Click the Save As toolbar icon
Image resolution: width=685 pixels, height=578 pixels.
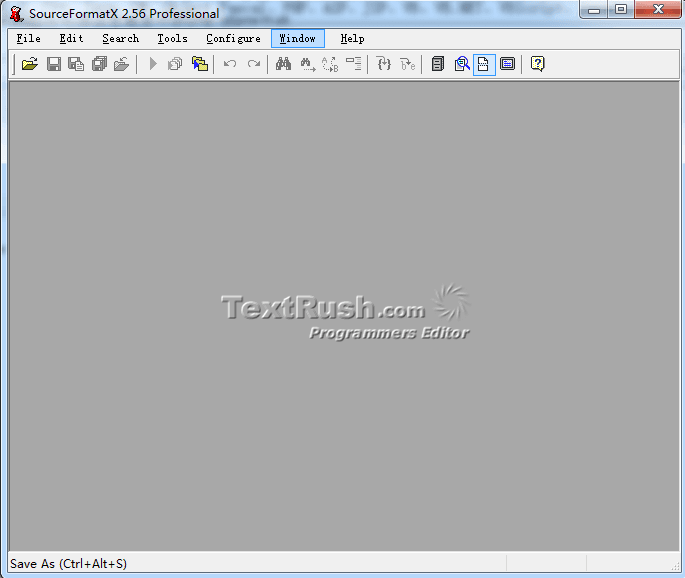tap(76, 64)
